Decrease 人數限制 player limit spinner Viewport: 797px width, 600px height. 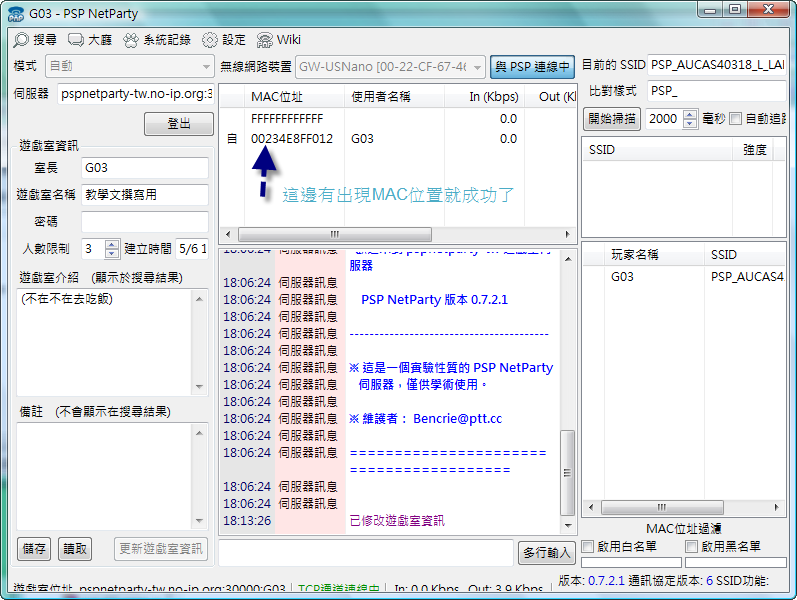click(x=112, y=253)
